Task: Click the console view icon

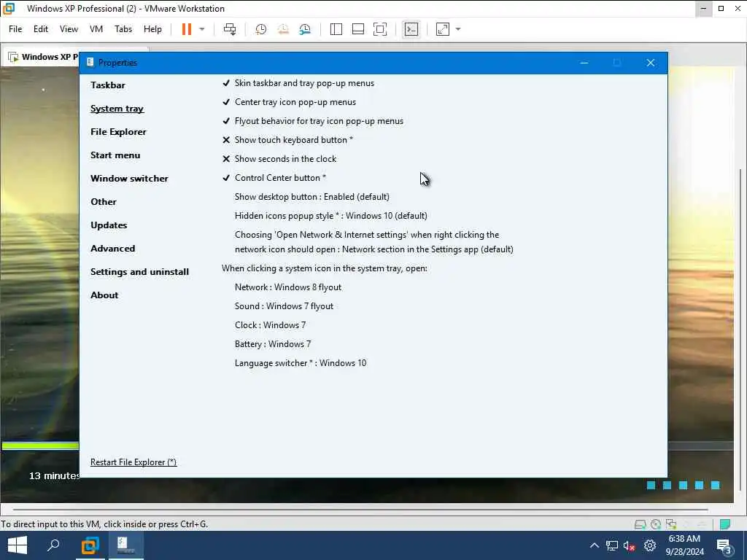Action: click(x=411, y=29)
